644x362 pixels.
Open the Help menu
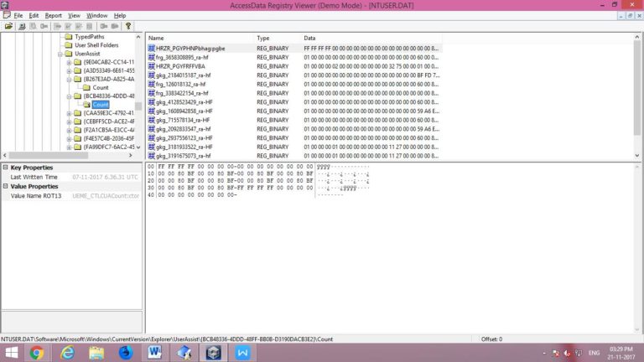coord(120,16)
